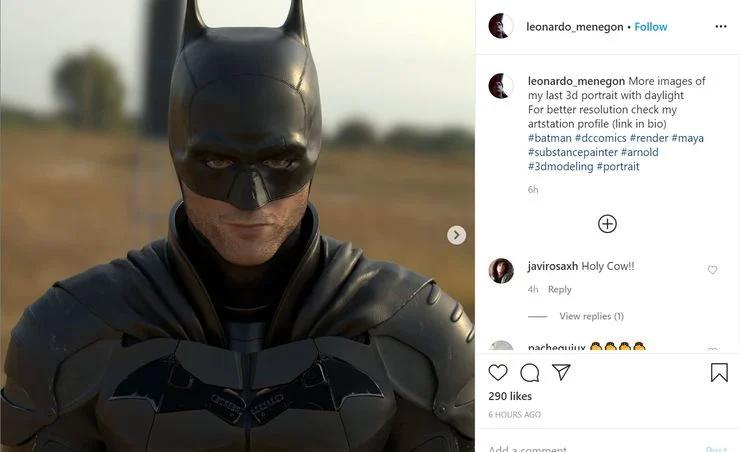This screenshot has width=740, height=452.
Task: Expand View replies (1)
Action: click(x=591, y=316)
